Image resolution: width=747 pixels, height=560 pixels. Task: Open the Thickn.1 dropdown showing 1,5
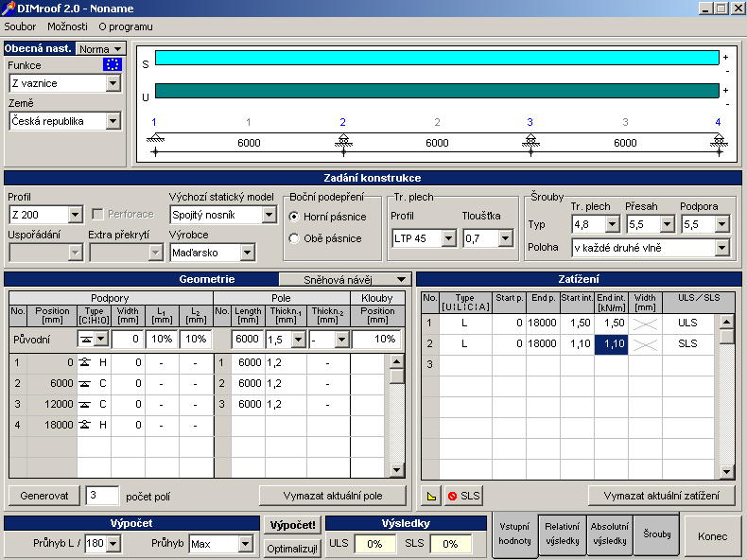(298, 340)
